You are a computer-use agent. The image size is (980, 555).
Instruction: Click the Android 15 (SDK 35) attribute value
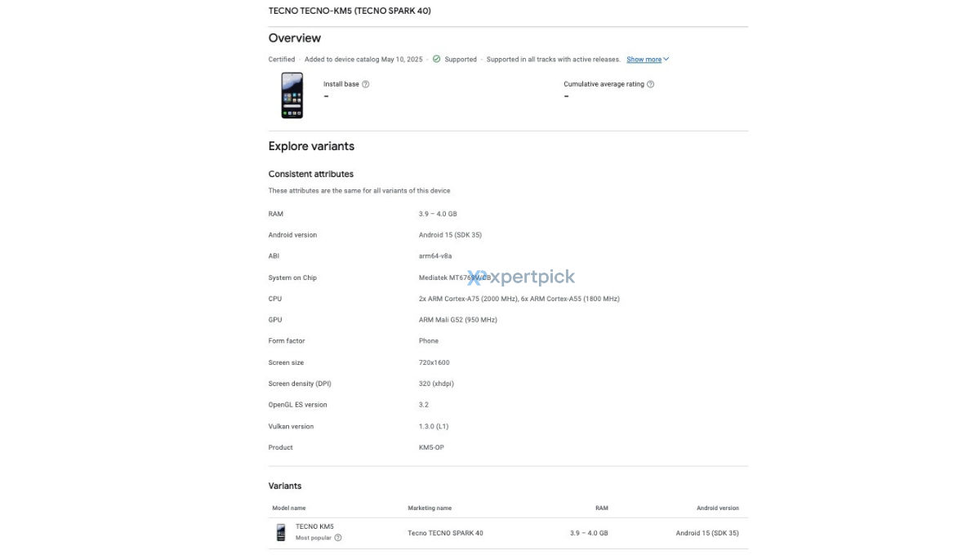click(450, 235)
